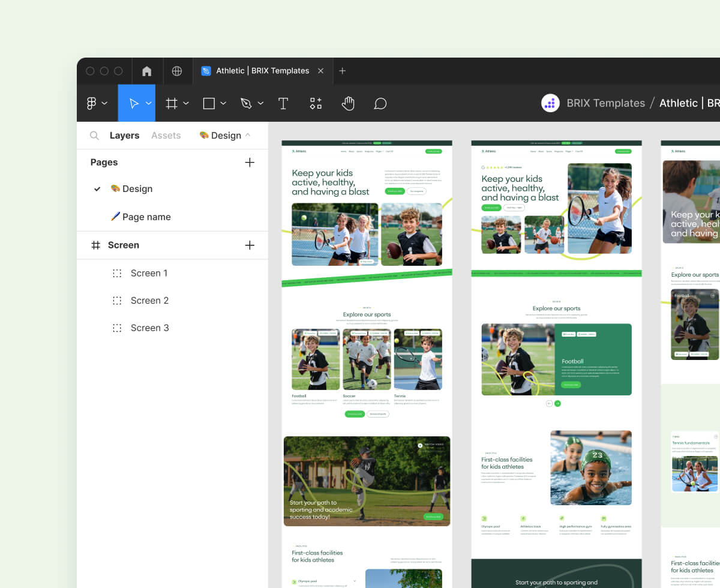Open the BRIX Templates breadcrumb link
The height and width of the screenshot is (588, 720).
(606, 103)
